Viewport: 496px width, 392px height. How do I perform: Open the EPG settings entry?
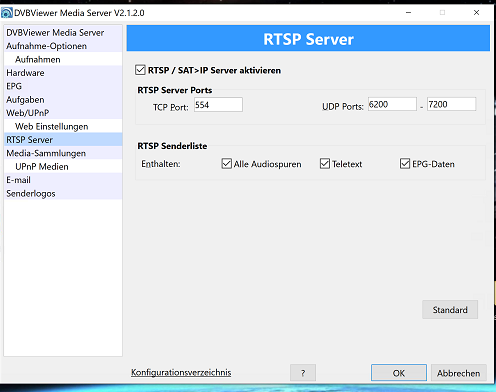63,86
